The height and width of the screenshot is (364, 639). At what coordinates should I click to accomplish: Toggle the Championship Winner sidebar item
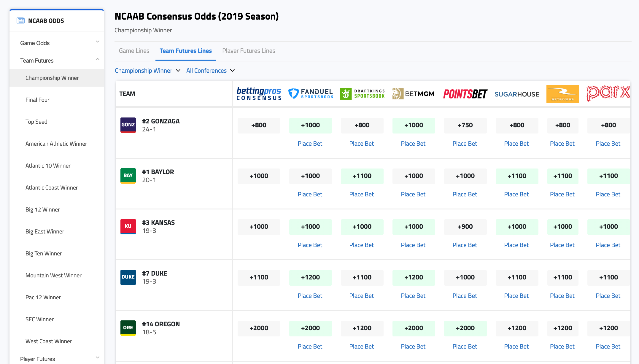pyautogui.click(x=52, y=78)
